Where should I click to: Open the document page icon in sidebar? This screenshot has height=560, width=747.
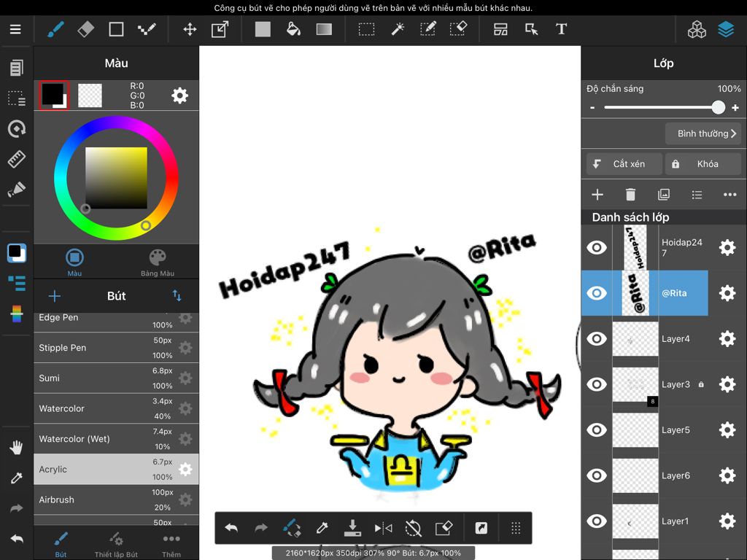[x=17, y=68]
